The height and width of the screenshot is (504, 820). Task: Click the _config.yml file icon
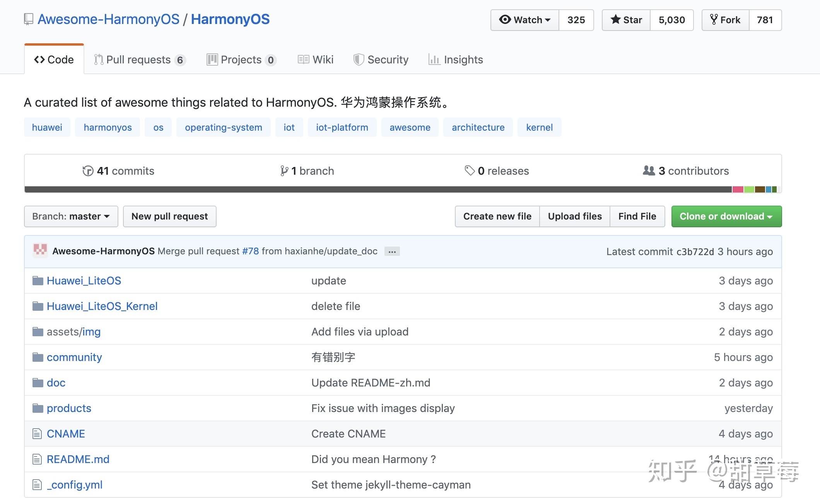pyautogui.click(x=37, y=485)
